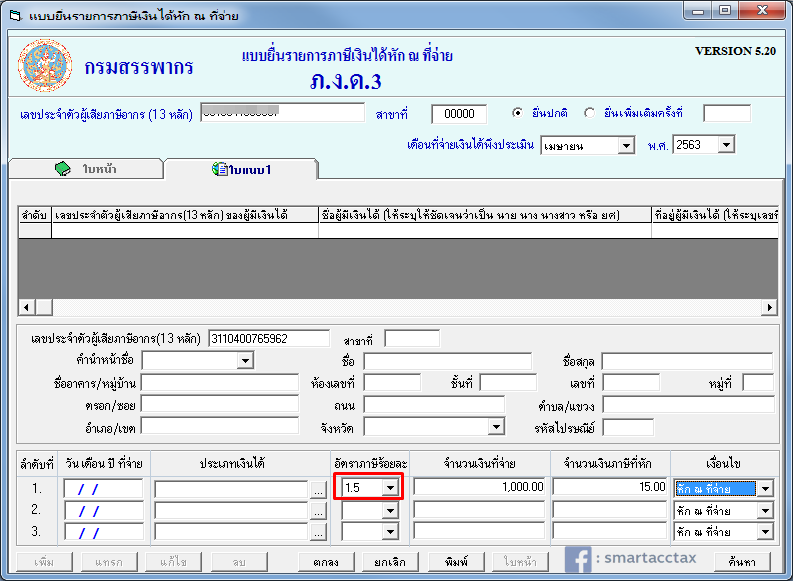This screenshot has height=581, width=793.
Task: Click the disabled แทรก button
Action: pyautogui.click(x=108, y=562)
